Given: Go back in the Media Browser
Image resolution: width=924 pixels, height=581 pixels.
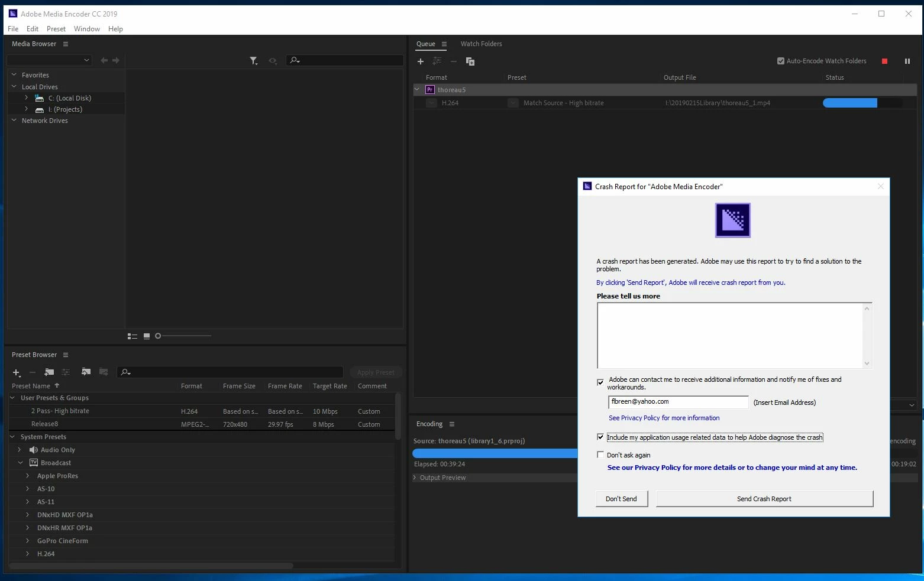Looking at the screenshot, I should [104, 60].
